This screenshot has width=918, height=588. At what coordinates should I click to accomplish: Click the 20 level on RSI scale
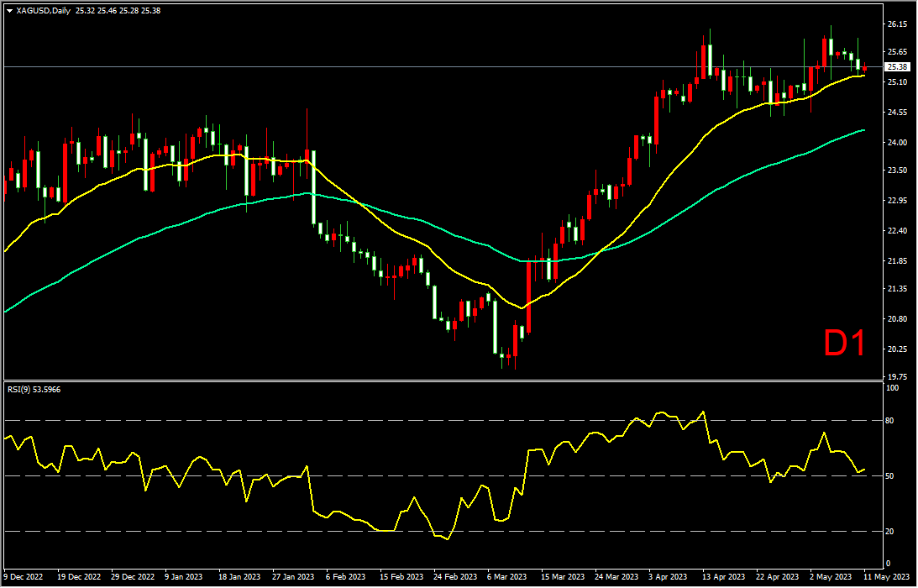891,532
